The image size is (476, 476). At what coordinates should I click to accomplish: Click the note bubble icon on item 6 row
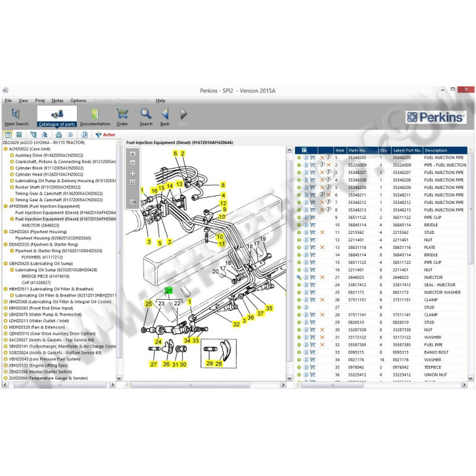tap(322, 194)
